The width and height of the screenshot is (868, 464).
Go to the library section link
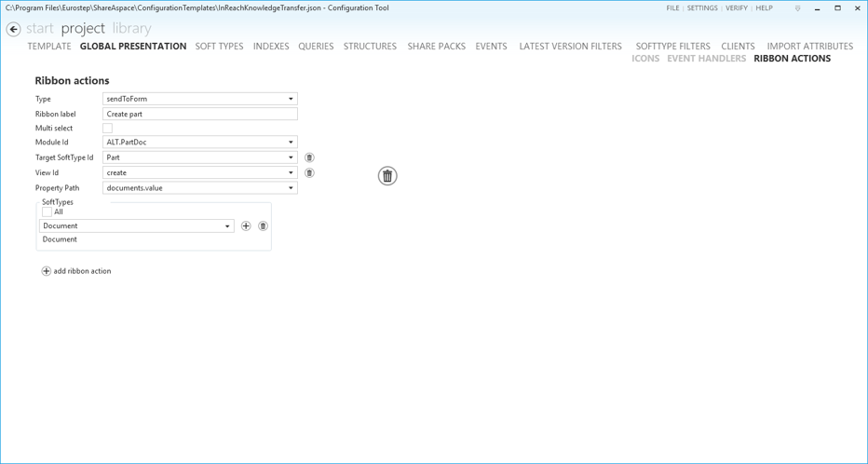coord(131,29)
